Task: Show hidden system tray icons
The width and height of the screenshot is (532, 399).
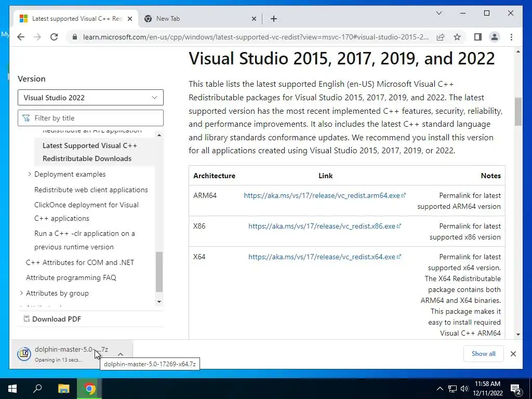Action: click(440, 389)
